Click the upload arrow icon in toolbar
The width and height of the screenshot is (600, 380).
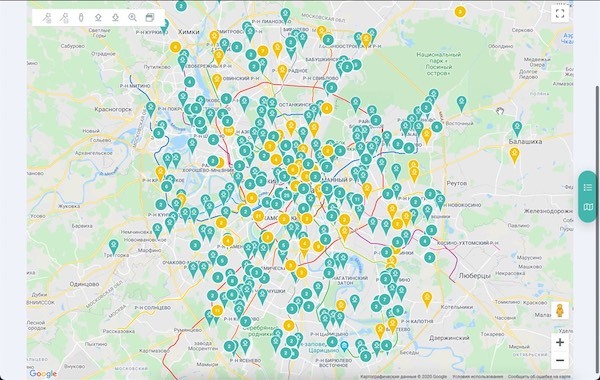98,18
